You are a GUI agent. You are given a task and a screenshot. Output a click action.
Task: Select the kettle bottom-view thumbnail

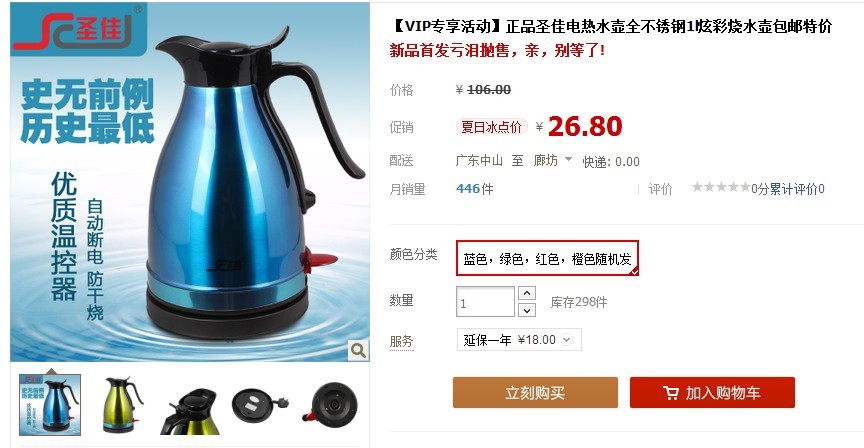(x=331, y=406)
